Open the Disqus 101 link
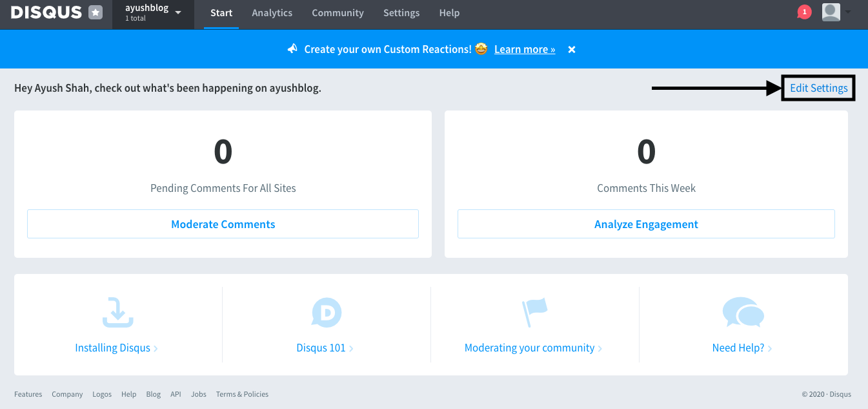Image resolution: width=868 pixels, height=409 pixels. [325, 348]
